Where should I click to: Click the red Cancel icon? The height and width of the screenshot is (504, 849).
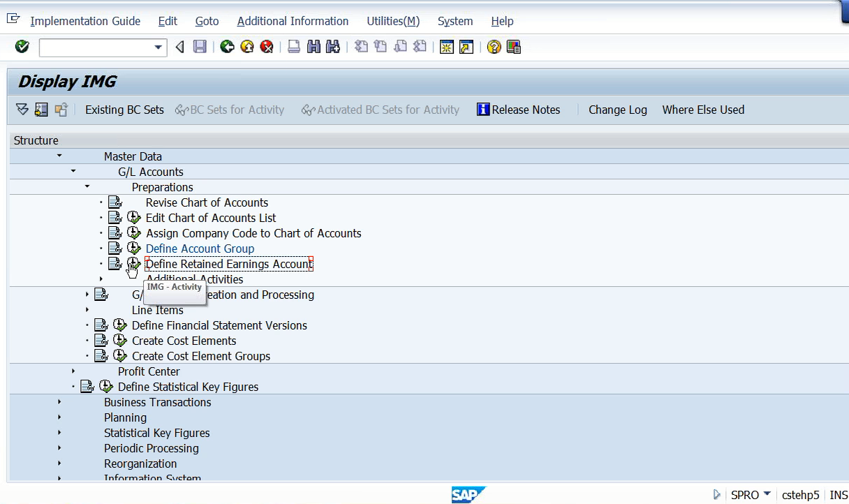266,47
